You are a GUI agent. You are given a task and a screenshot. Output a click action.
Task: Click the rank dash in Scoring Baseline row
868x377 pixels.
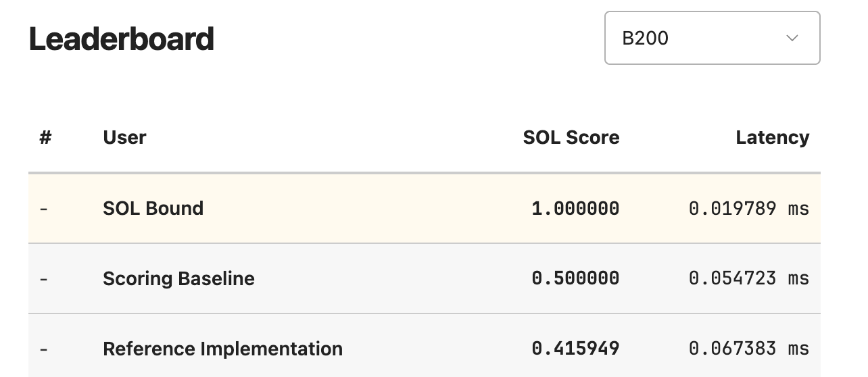[44, 279]
